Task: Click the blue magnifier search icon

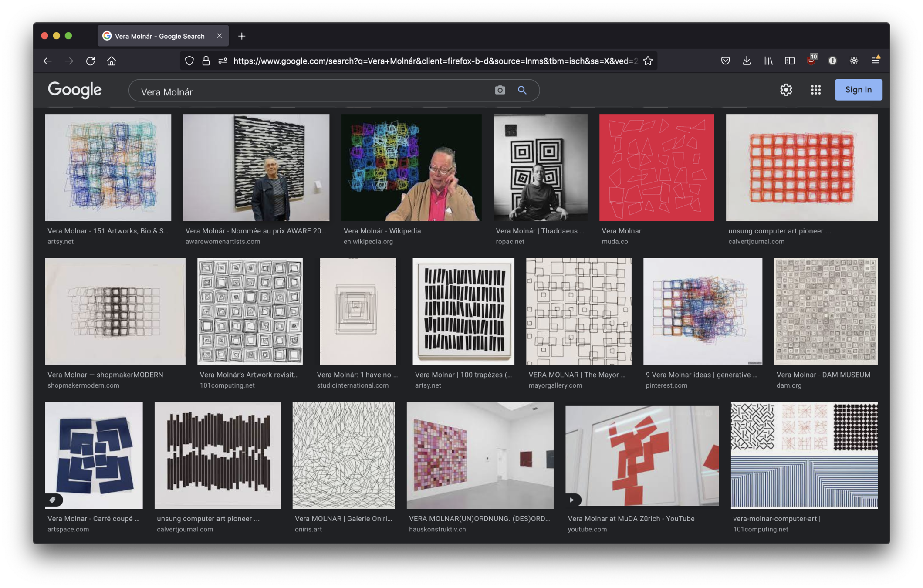Action: tap(522, 90)
